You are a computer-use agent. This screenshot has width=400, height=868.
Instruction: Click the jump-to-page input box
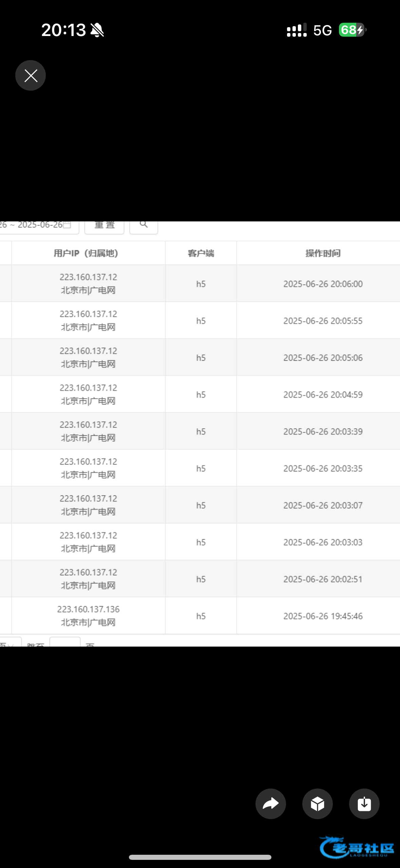click(x=65, y=643)
